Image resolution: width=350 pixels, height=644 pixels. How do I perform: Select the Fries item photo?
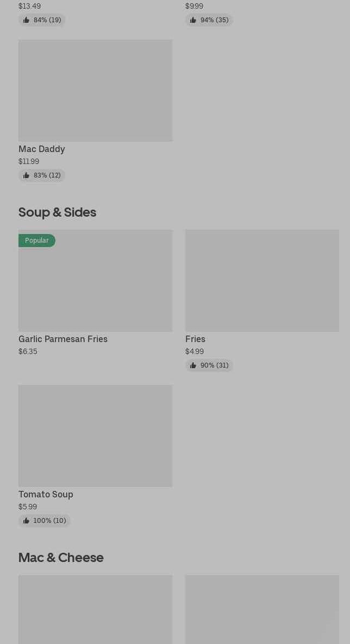pos(262,280)
